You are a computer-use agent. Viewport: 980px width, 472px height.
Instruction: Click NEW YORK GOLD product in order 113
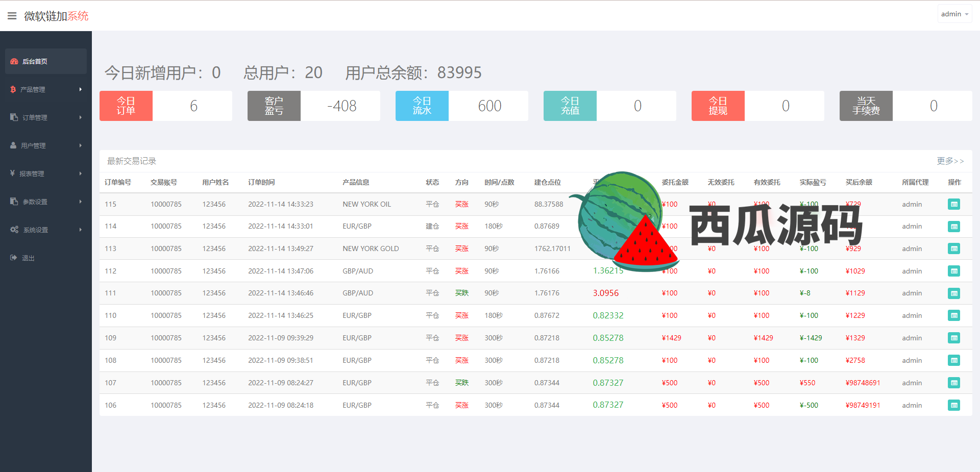(371, 249)
